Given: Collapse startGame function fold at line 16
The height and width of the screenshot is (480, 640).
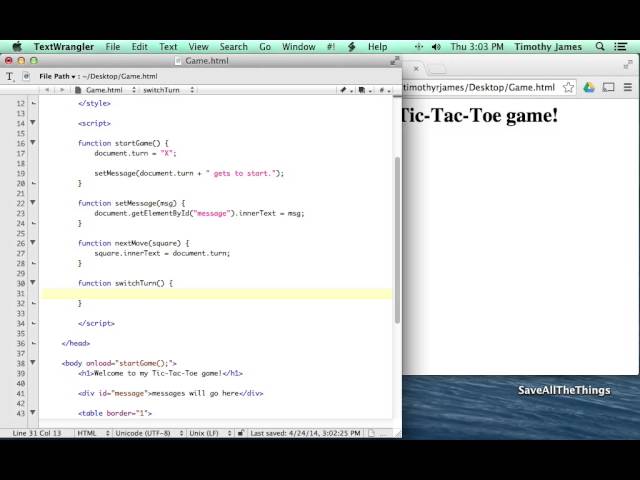Looking at the screenshot, I should tap(33, 143).
